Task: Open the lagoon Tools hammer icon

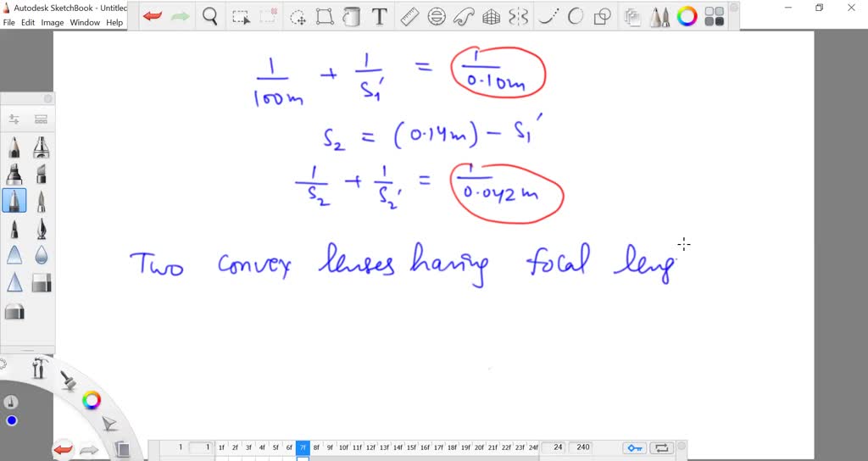Action: coord(39,368)
